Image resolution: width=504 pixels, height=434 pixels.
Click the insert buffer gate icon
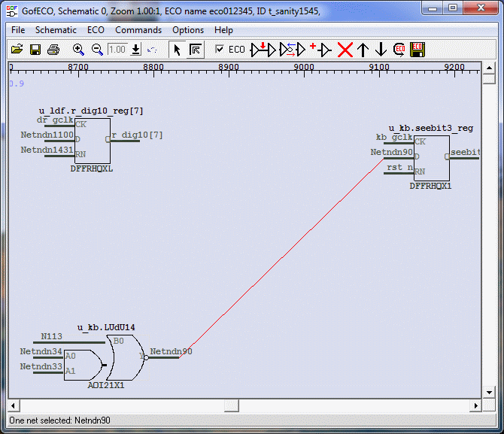coord(263,50)
